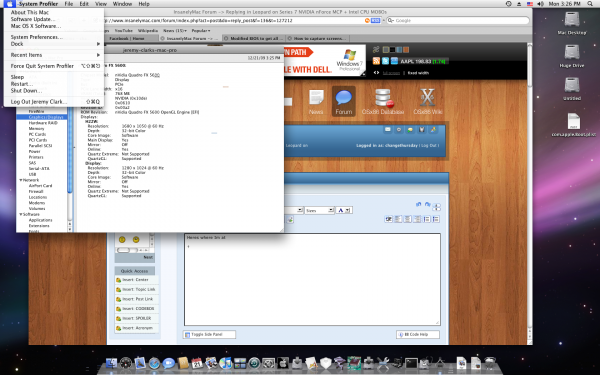The width and height of the screenshot is (600, 375).
Task: Open the font color dropdown
Action: 344,210
